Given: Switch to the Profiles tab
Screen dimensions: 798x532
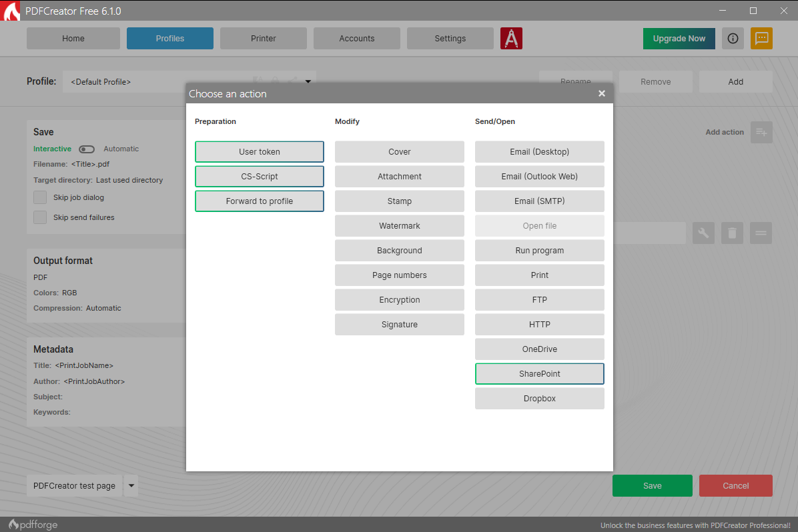Looking at the screenshot, I should 170,39.
